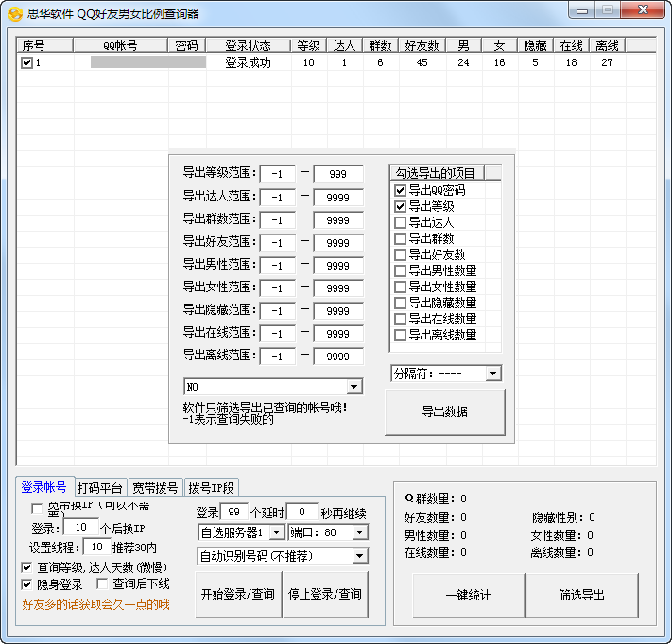Click the 导出数据 button
This screenshot has height=644, width=672.
pyautogui.click(x=444, y=411)
